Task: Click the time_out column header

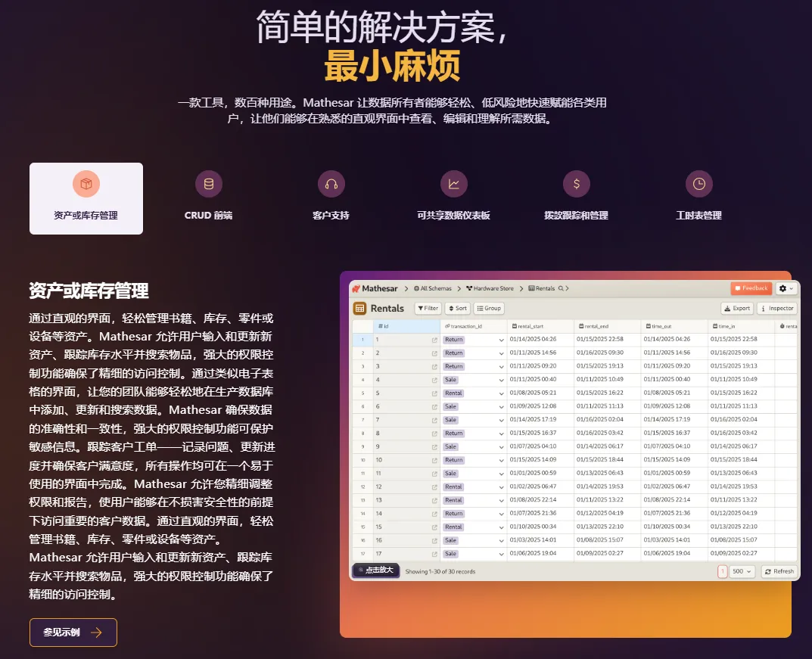Action: coord(674,326)
